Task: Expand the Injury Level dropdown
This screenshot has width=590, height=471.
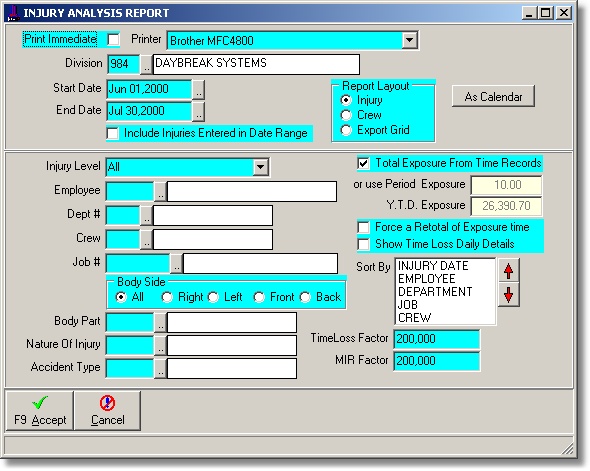Action: (x=260, y=167)
